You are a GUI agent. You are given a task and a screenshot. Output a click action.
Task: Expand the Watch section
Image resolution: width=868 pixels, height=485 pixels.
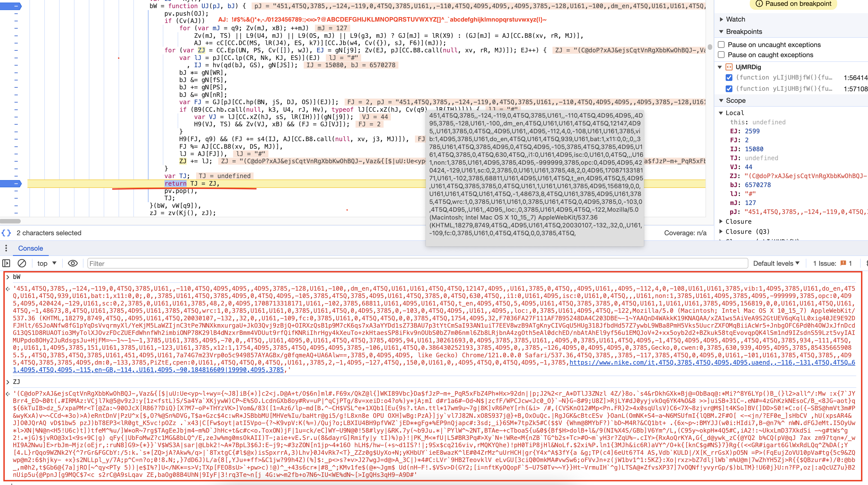coord(721,19)
